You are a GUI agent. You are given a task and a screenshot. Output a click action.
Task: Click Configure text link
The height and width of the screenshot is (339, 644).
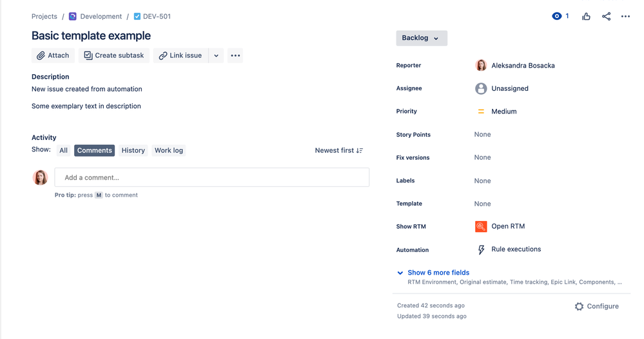pos(603,306)
